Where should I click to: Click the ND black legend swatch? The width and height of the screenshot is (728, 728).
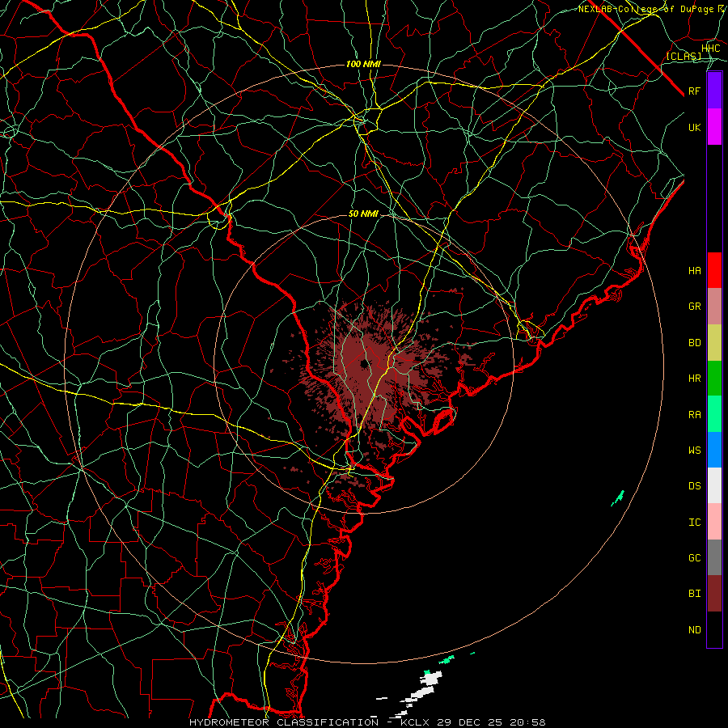[714, 629]
